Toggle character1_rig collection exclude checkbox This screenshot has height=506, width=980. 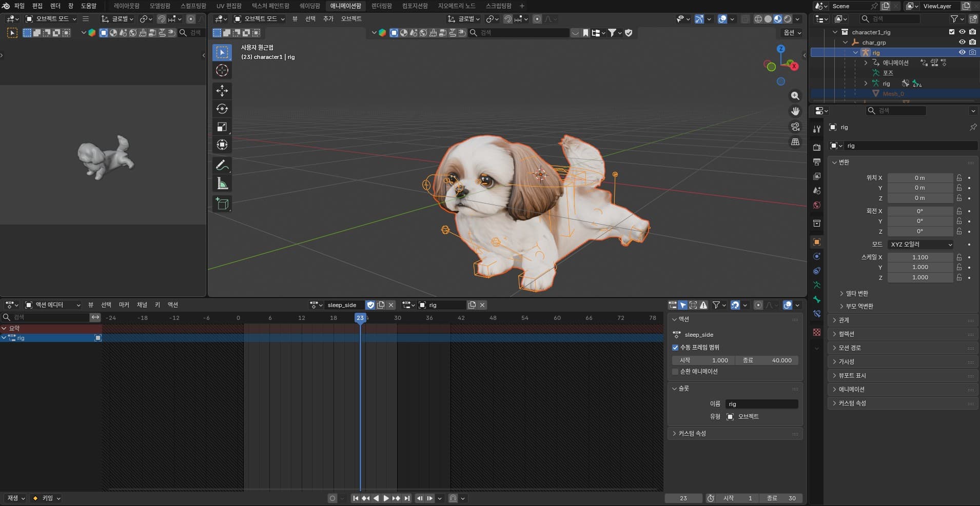tap(952, 32)
